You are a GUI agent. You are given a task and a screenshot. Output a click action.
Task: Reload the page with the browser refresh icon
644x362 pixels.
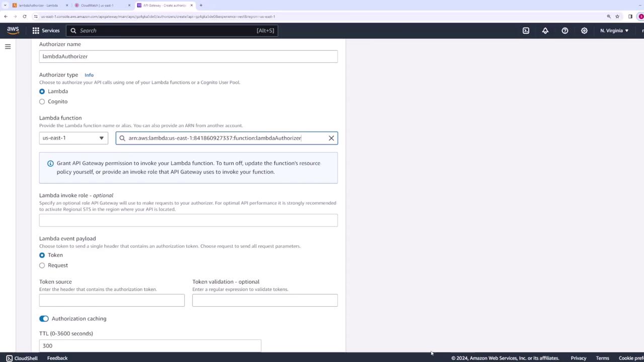pyautogui.click(x=24, y=17)
